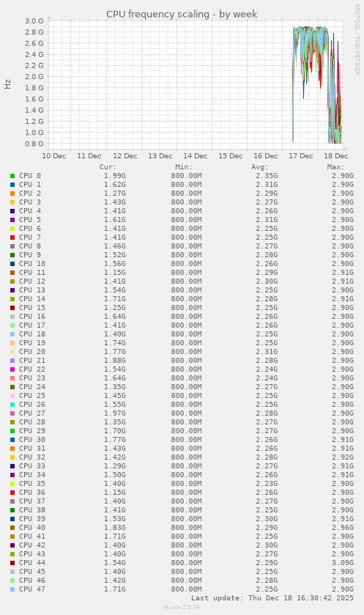364x615 pixels.
Task: Click the 2.0 G y-axis label
Action: pyautogui.click(x=34, y=76)
